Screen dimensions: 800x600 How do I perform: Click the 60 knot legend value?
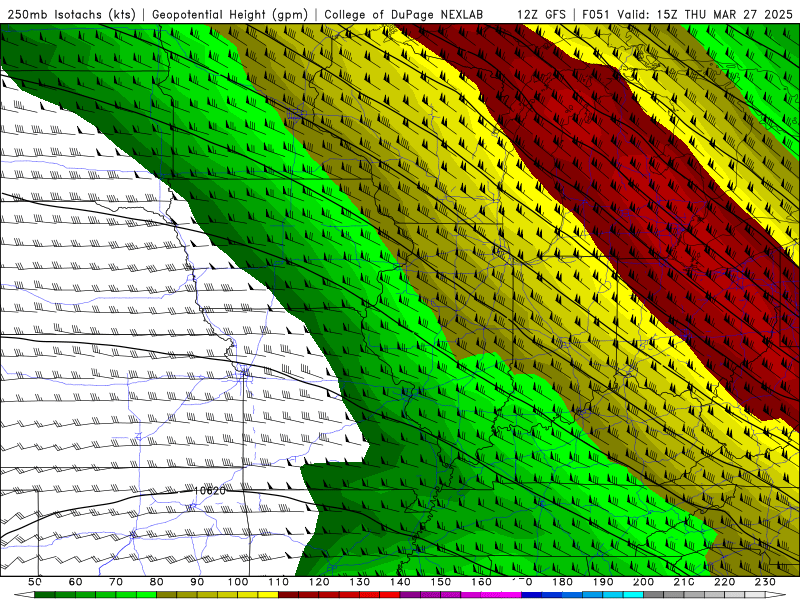tap(75, 582)
